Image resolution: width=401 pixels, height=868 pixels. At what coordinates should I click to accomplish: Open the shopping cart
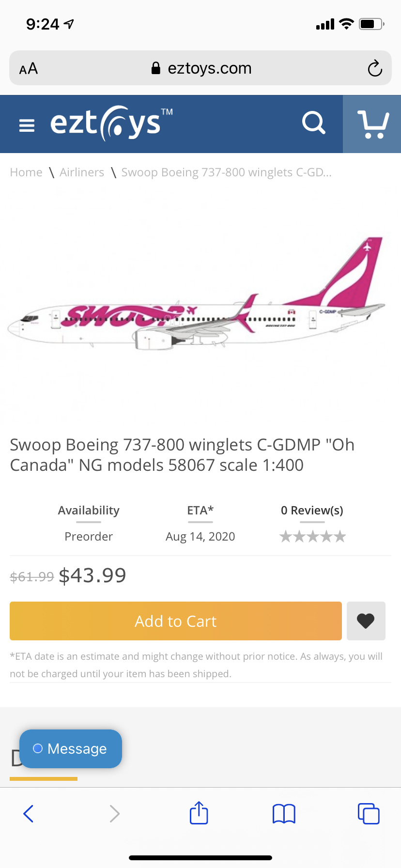372,124
